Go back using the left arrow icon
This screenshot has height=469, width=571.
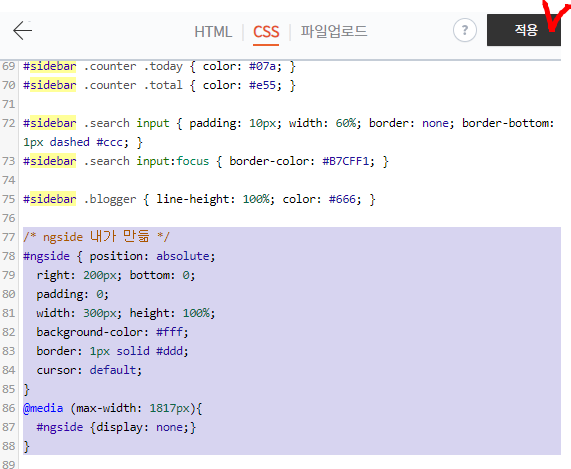(23, 30)
